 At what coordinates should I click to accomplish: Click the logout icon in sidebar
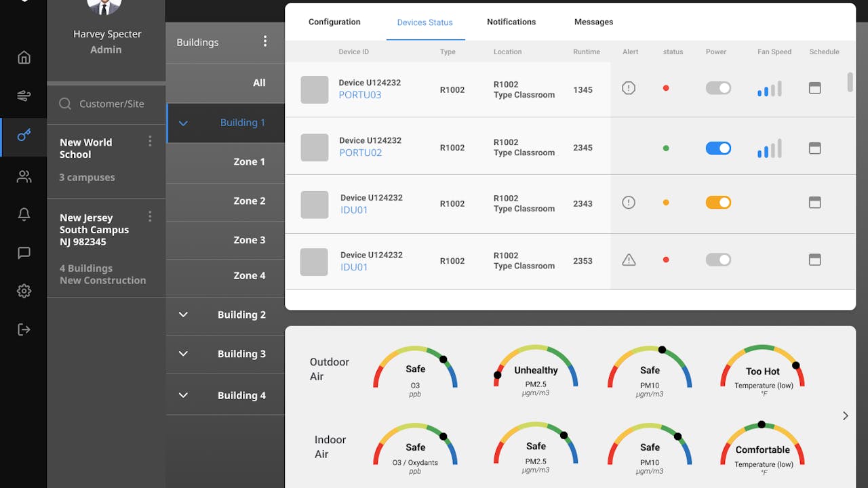click(24, 329)
